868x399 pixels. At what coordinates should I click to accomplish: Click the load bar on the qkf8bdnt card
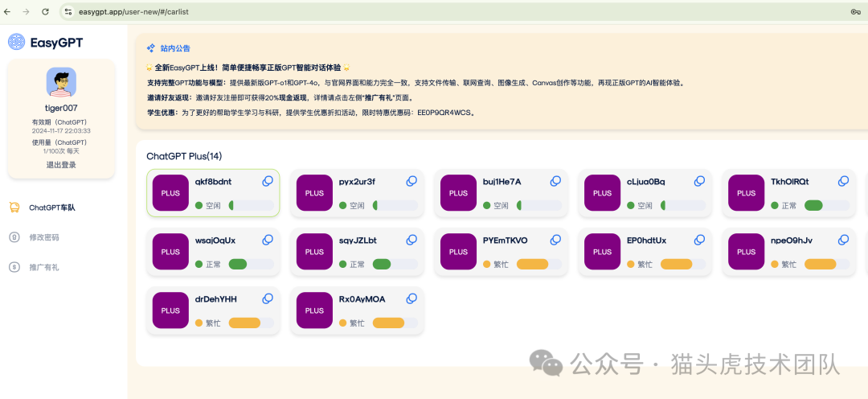[x=252, y=206]
